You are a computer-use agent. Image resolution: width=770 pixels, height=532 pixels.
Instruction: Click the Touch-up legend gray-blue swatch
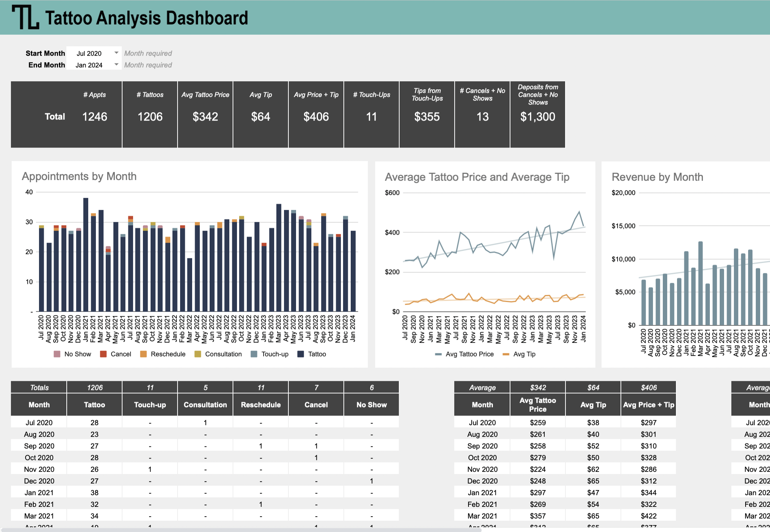point(254,354)
